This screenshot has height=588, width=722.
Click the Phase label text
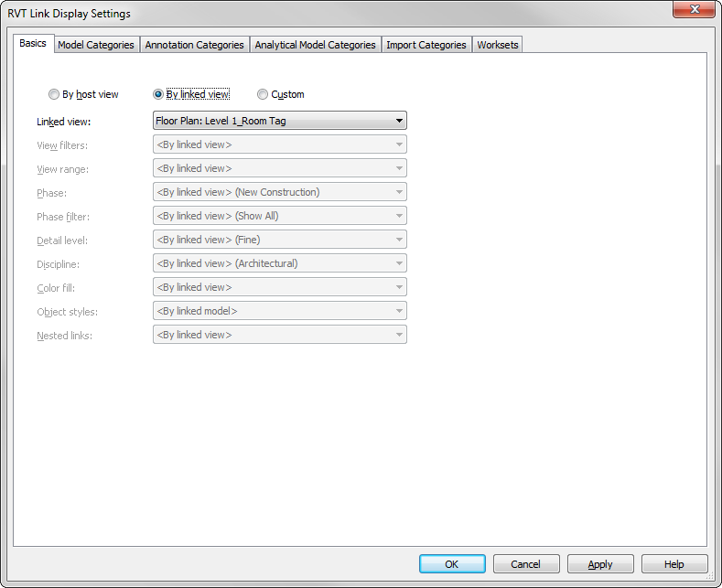click(x=51, y=193)
